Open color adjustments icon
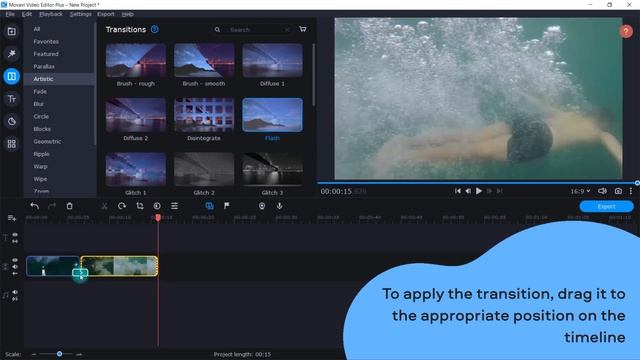Image resolution: width=640 pixels, height=360 pixels. pyautogui.click(x=157, y=206)
